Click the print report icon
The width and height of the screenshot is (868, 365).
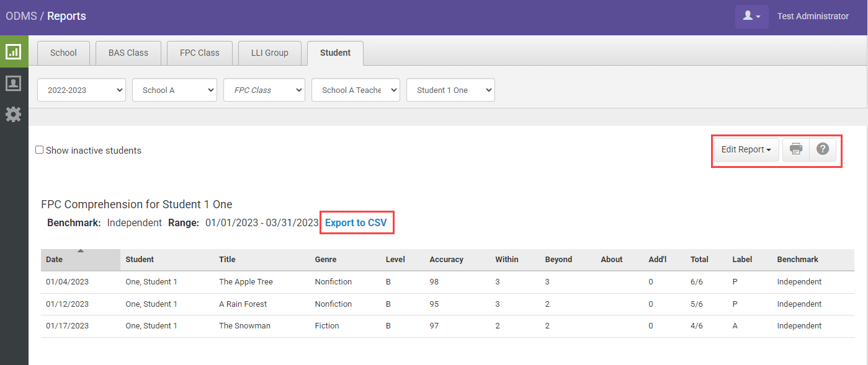(796, 149)
